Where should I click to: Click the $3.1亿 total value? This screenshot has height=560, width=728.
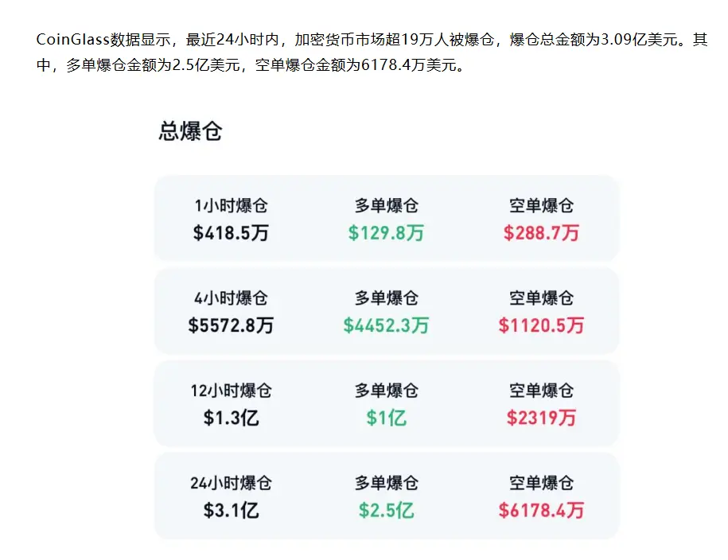click(x=231, y=510)
